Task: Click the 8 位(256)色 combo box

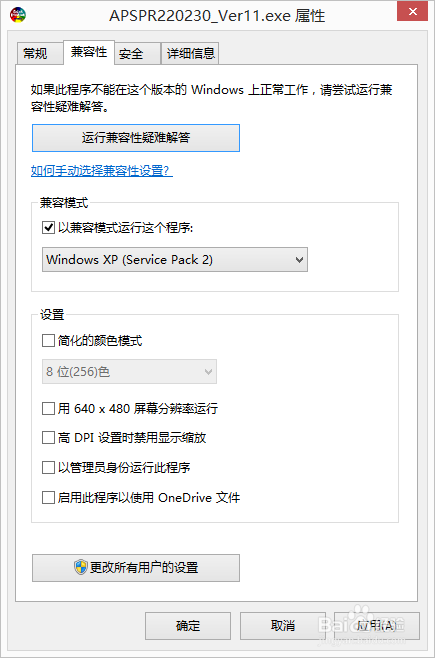Action: pyautogui.click(x=129, y=371)
